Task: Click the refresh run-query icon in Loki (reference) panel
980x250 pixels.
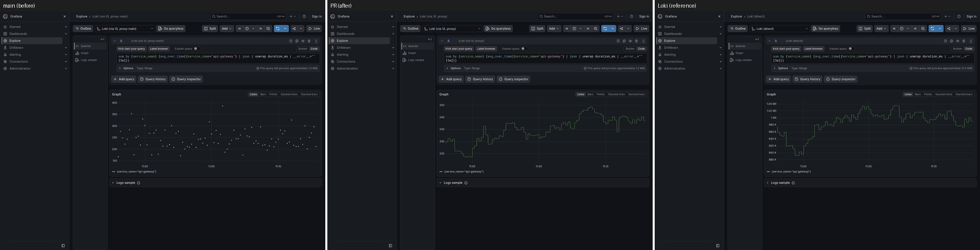Action: coord(933,29)
